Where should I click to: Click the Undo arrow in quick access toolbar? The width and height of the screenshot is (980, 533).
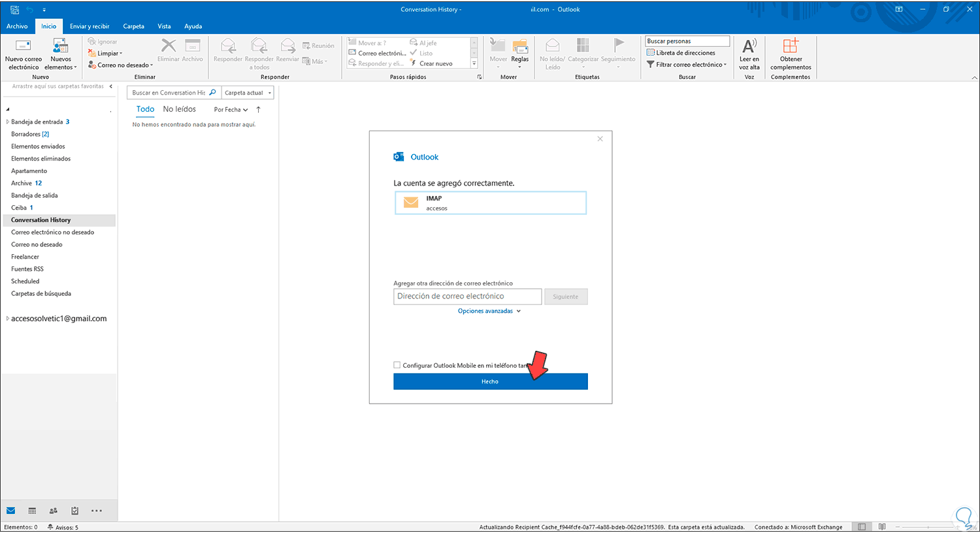pos(30,10)
